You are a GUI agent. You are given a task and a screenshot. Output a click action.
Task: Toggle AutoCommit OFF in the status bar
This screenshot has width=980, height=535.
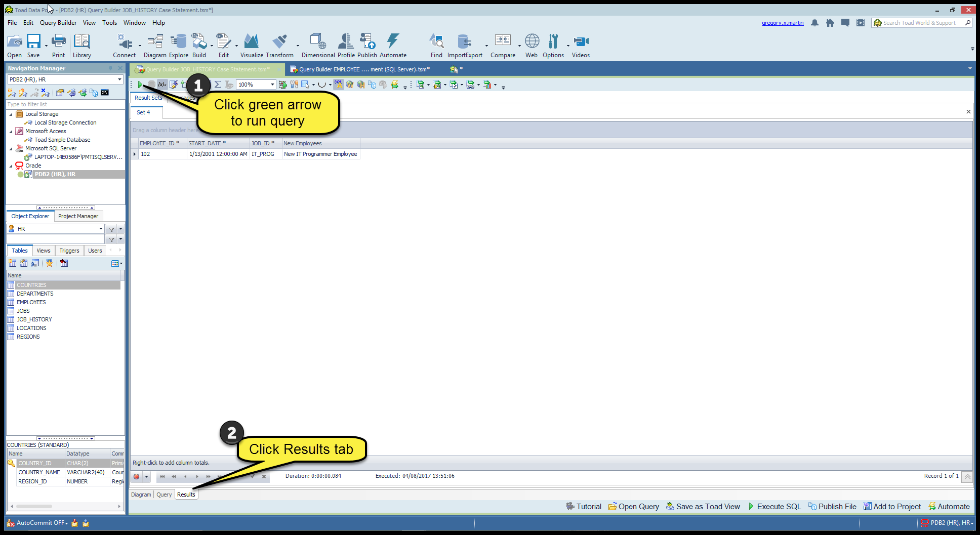click(42, 523)
